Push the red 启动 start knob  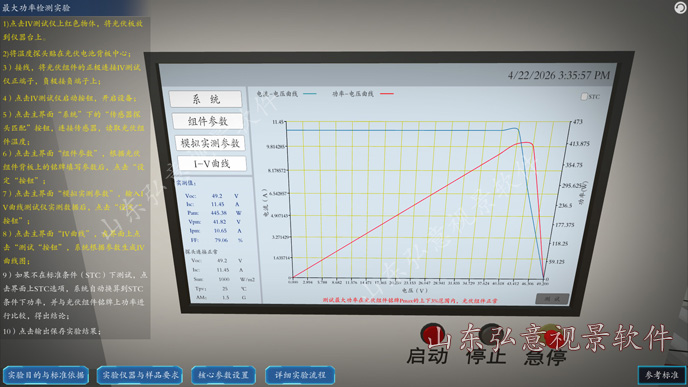[433, 334]
